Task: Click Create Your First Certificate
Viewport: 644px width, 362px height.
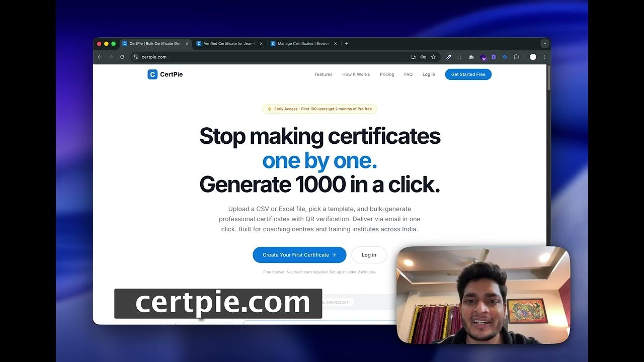Action: (x=299, y=255)
